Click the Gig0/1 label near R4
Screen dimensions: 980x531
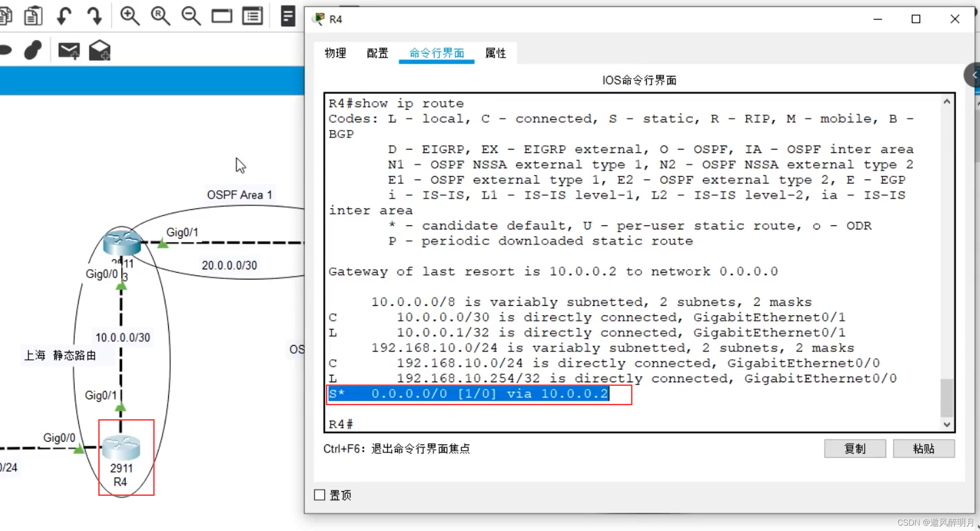pyautogui.click(x=101, y=395)
